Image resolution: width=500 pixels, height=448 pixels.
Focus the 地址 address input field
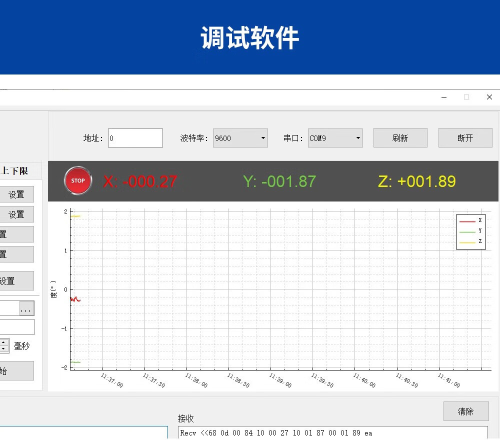(135, 138)
